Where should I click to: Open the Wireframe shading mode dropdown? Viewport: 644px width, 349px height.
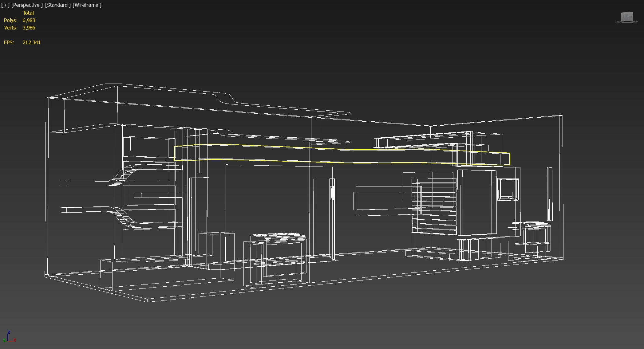point(87,5)
